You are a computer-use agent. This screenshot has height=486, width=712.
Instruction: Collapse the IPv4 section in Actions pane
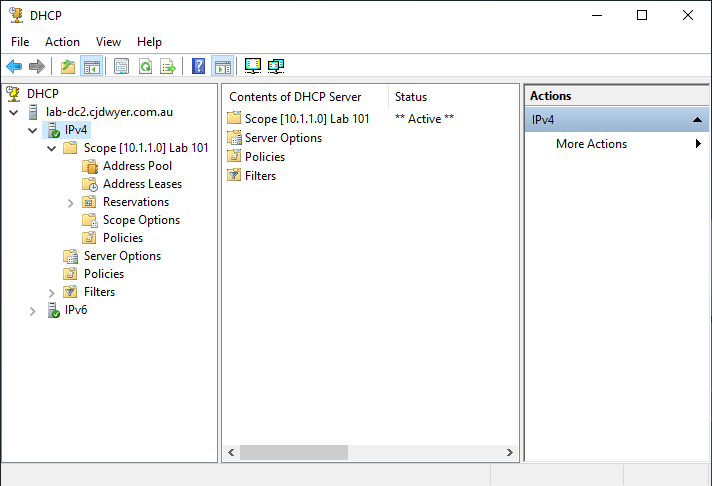pos(695,120)
